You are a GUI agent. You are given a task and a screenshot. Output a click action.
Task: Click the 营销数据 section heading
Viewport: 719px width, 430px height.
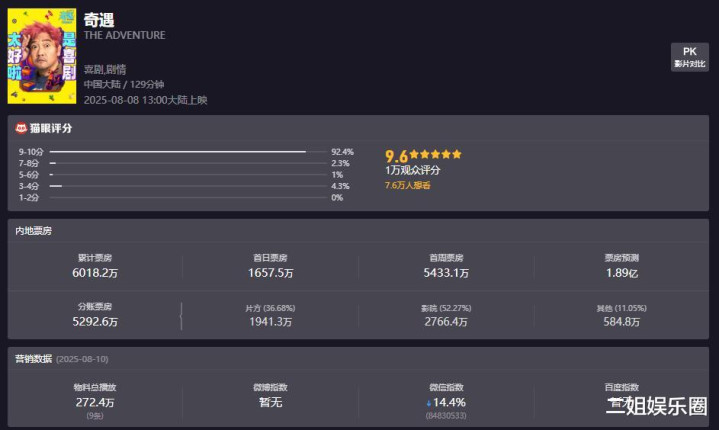click(33, 358)
